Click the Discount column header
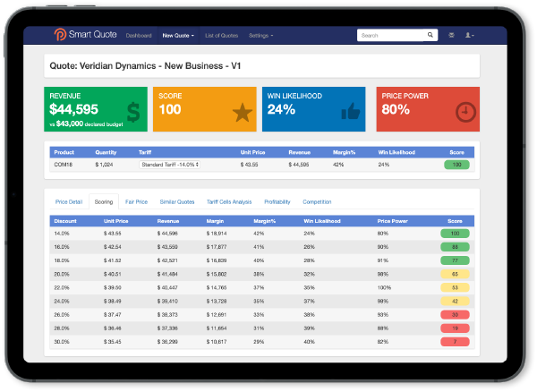Image resolution: width=537 pixels, height=392 pixels. pos(65,221)
